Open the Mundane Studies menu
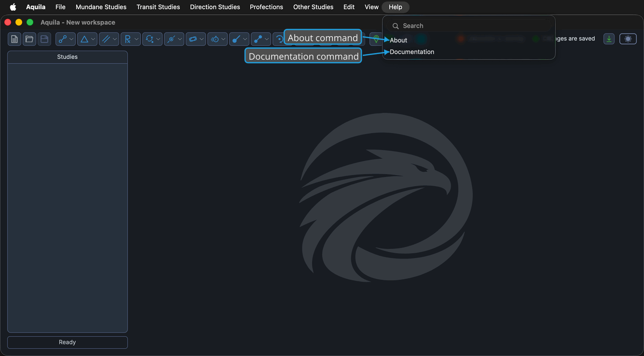Screen dimensions: 644x356 click(101, 7)
